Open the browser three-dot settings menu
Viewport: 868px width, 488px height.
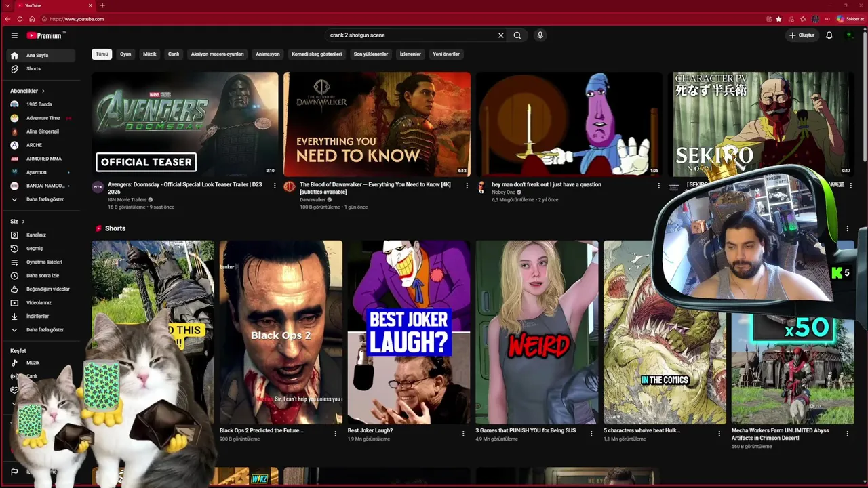pyautogui.click(x=827, y=19)
